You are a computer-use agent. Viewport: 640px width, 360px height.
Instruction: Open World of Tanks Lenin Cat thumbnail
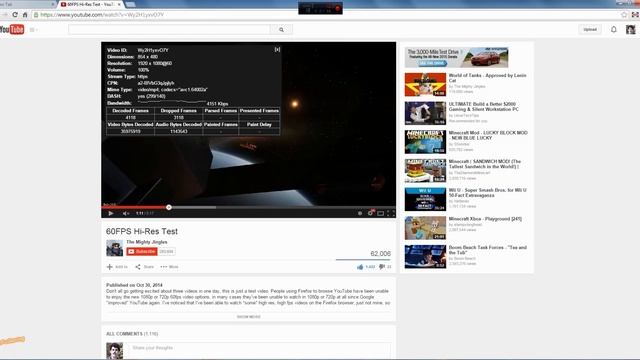coord(425,84)
